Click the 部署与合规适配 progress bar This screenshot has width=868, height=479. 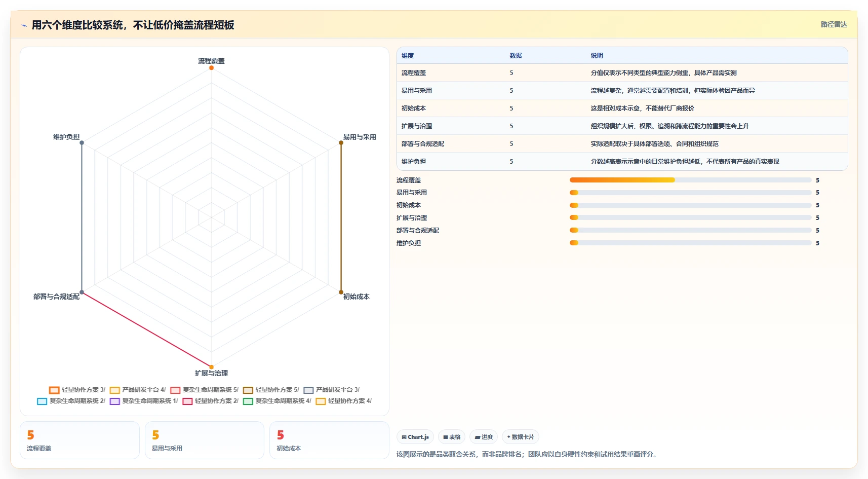(691, 230)
